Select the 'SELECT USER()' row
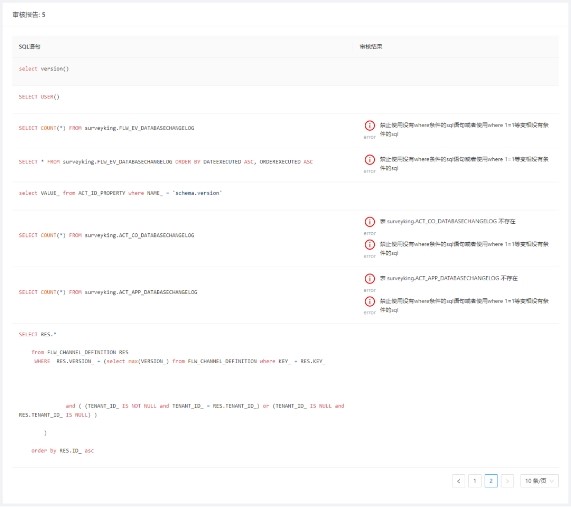 286,99
